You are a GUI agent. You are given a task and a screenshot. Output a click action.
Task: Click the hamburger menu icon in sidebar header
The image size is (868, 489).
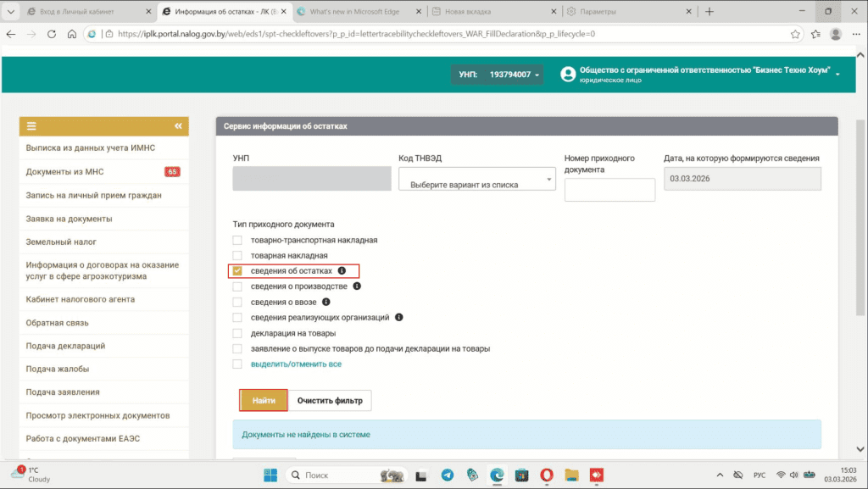(x=31, y=126)
